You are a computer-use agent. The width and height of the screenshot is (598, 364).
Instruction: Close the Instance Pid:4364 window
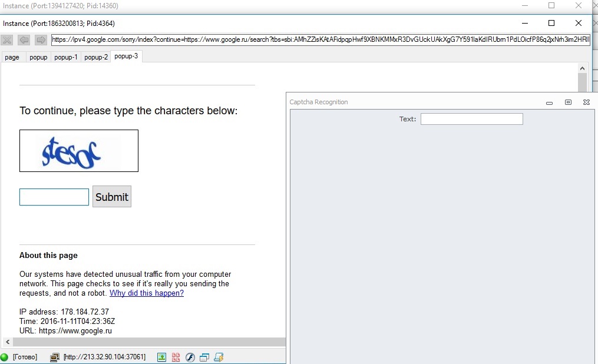click(x=578, y=23)
